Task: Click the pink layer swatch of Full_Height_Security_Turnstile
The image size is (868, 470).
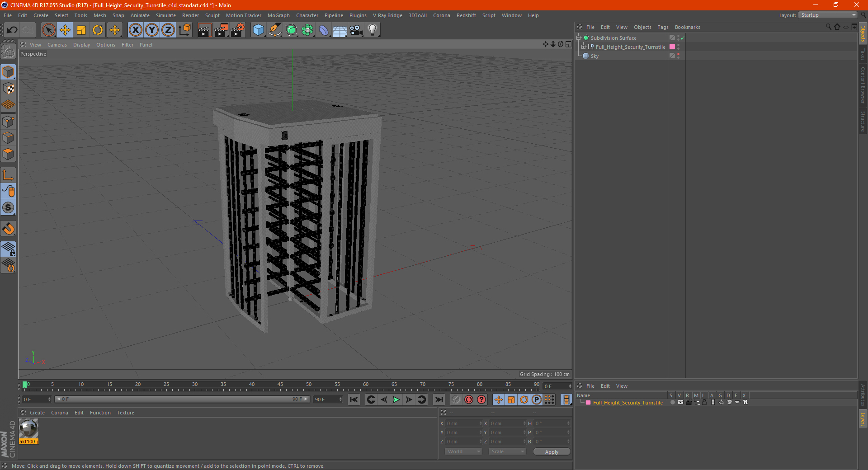Action: tap(672, 47)
